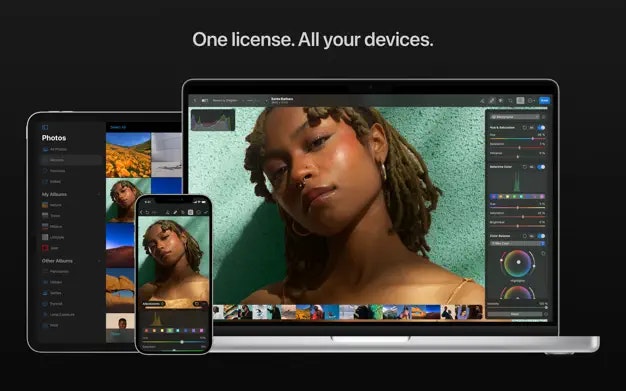Image resolution: width=626 pixels, height=391 pixels.
Task: Toggle the sidebar icon on the iPad
Action: pyautogui.click(x=45, y=127)
